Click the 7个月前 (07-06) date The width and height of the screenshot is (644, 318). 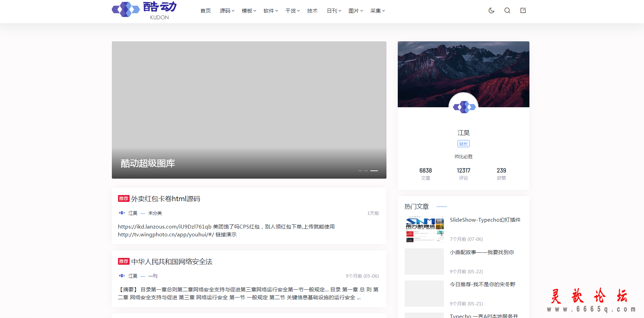(466, 239)
